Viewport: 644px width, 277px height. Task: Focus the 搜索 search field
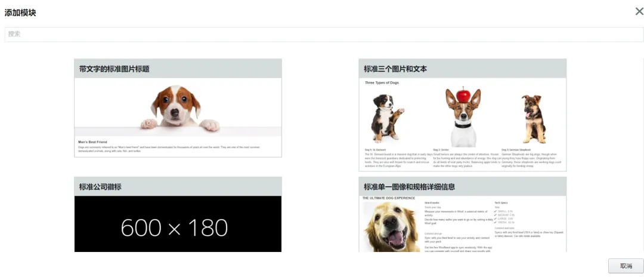point(324,34)
